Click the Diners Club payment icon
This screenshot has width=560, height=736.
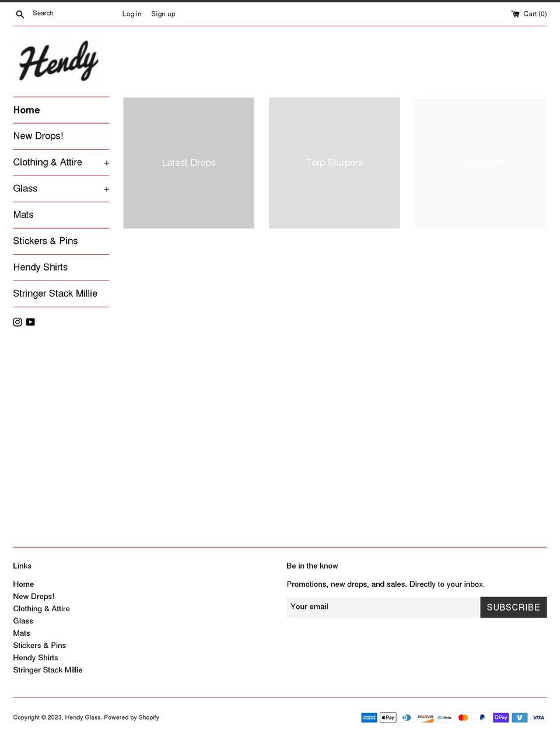coord(407,717)
